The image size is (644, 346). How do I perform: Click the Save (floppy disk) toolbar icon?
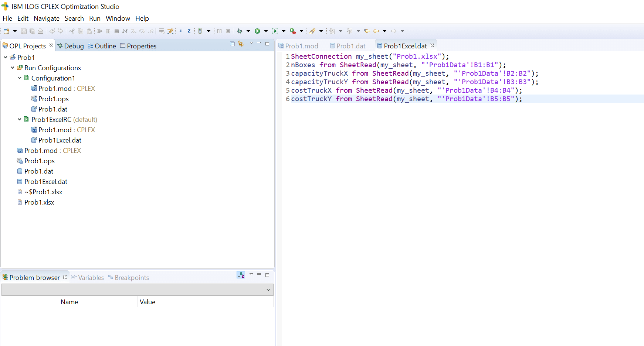click(x=24, y=31)
